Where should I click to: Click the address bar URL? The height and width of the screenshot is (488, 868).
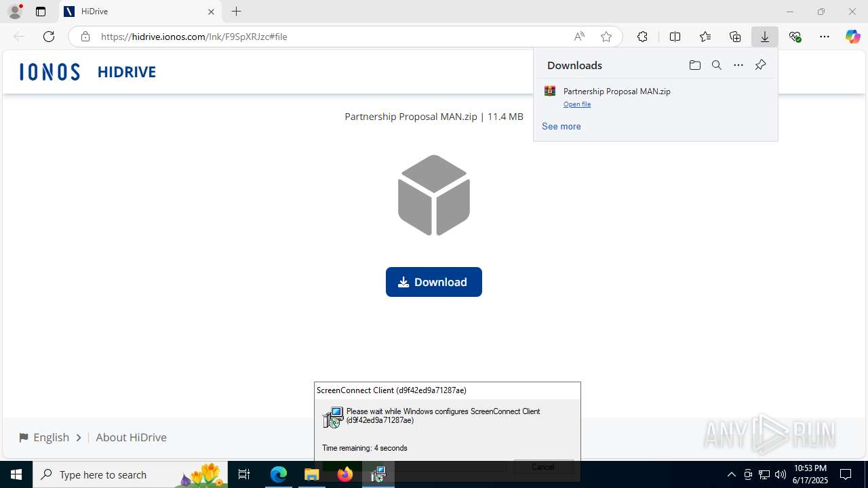194,37
